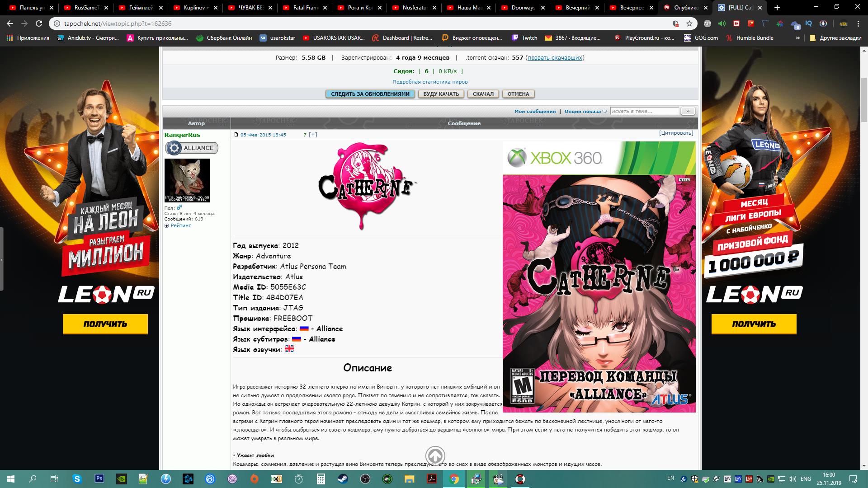Open a new browser tab

[777, 8]
